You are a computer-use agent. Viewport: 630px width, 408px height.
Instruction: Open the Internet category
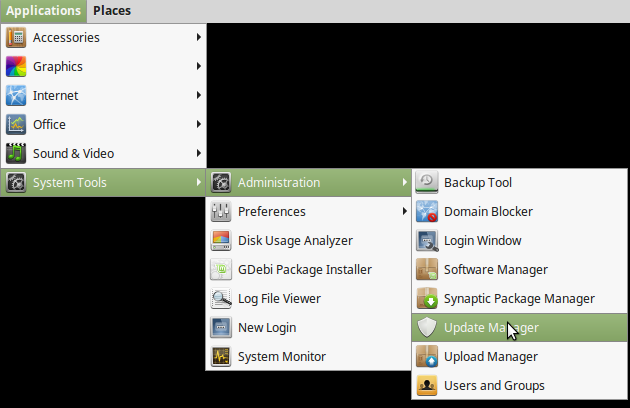pos(104,95)
